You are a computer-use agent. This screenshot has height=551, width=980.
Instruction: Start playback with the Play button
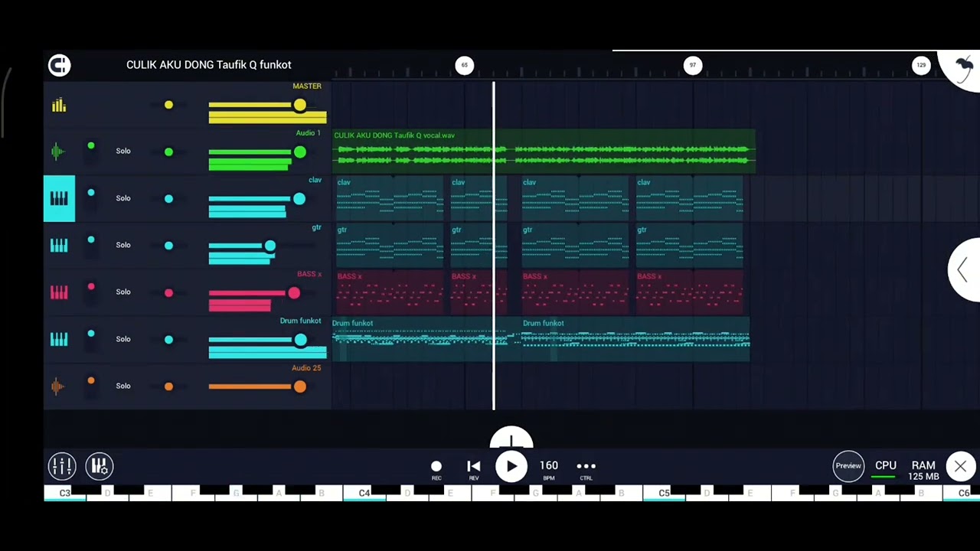click(511, 467)
